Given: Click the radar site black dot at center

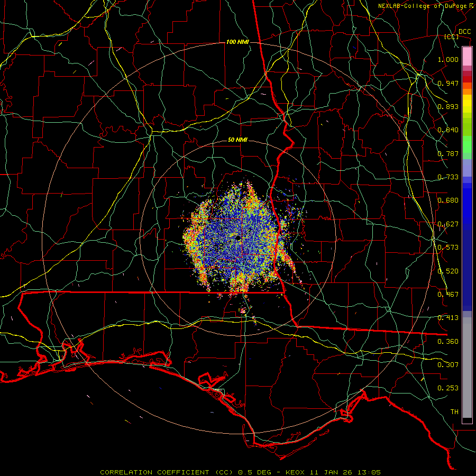Looking at the screenshot, I should point(239,237).
